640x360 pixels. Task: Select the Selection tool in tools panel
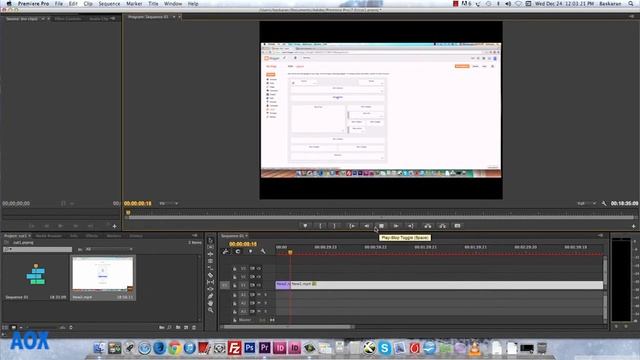(210, 240)
